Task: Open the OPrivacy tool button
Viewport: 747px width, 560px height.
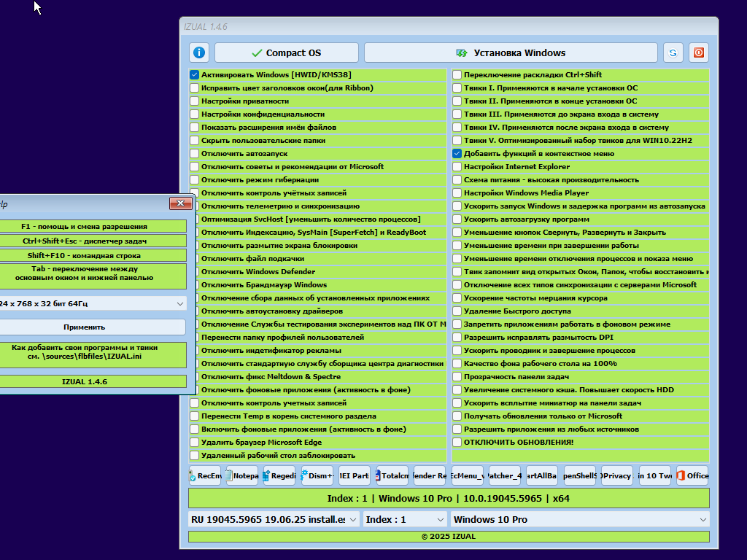Action: tap(617, 475)
